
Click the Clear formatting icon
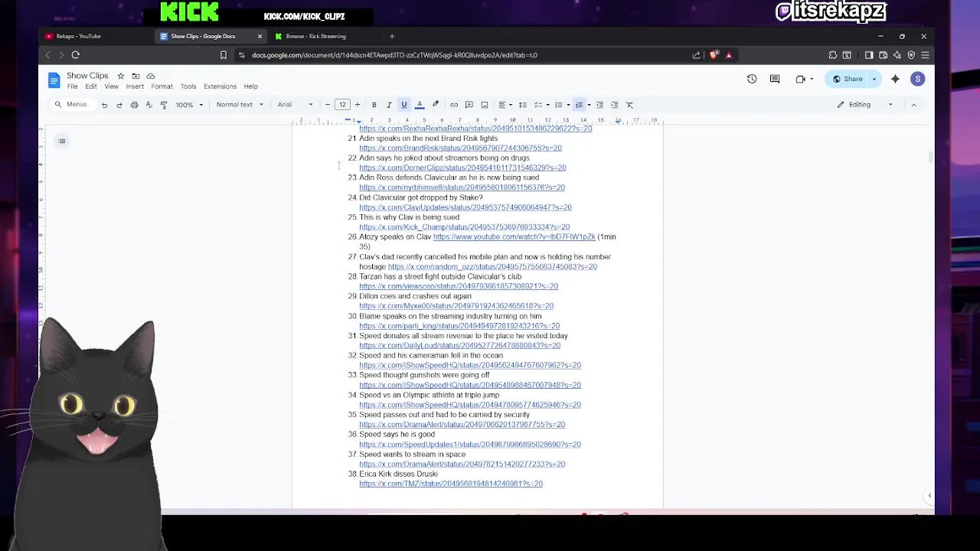coord(629,105)
